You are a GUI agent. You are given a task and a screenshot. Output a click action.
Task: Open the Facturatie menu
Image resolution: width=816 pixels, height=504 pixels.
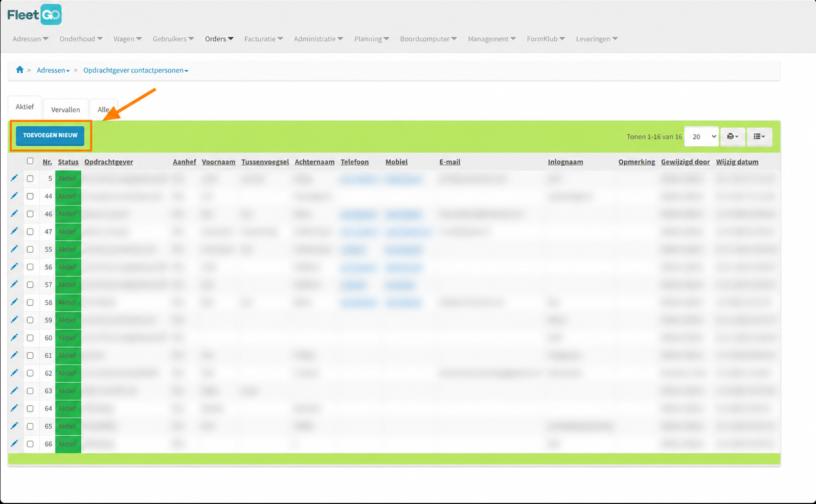point(264,39)
